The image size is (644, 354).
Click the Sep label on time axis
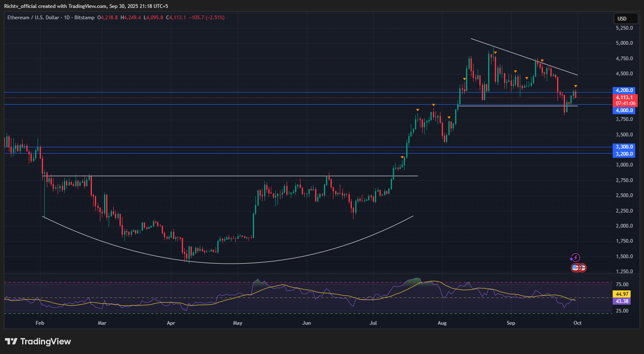pyautogui.click(x=511, y=323)
